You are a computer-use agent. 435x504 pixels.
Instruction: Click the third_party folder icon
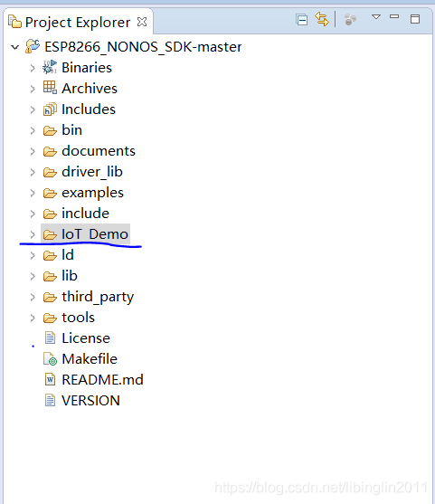coord(50,298)
